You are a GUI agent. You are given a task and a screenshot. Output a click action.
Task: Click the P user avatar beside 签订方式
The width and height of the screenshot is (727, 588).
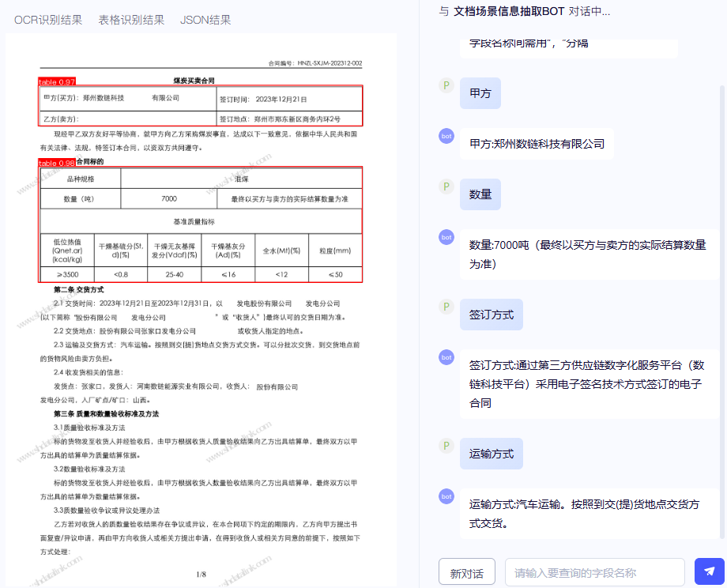tap(446, 307)
